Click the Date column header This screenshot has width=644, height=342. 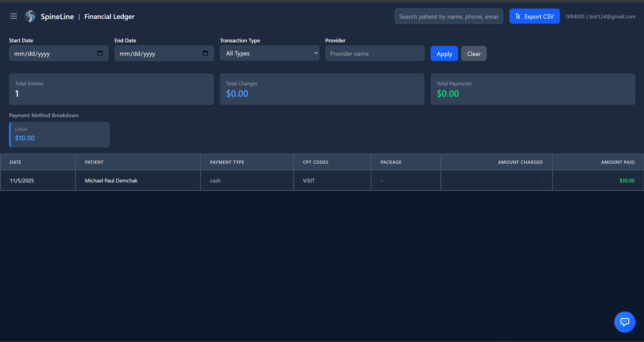click(16, 162)
